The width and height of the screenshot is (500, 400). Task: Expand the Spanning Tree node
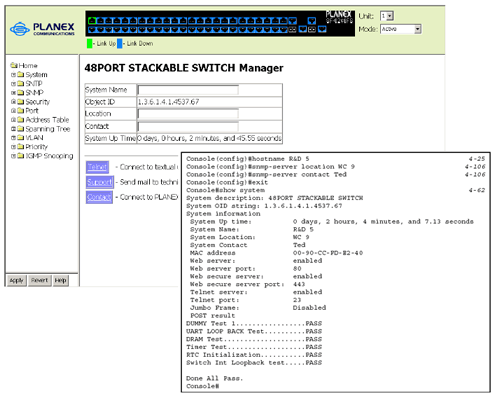(13, 128)
